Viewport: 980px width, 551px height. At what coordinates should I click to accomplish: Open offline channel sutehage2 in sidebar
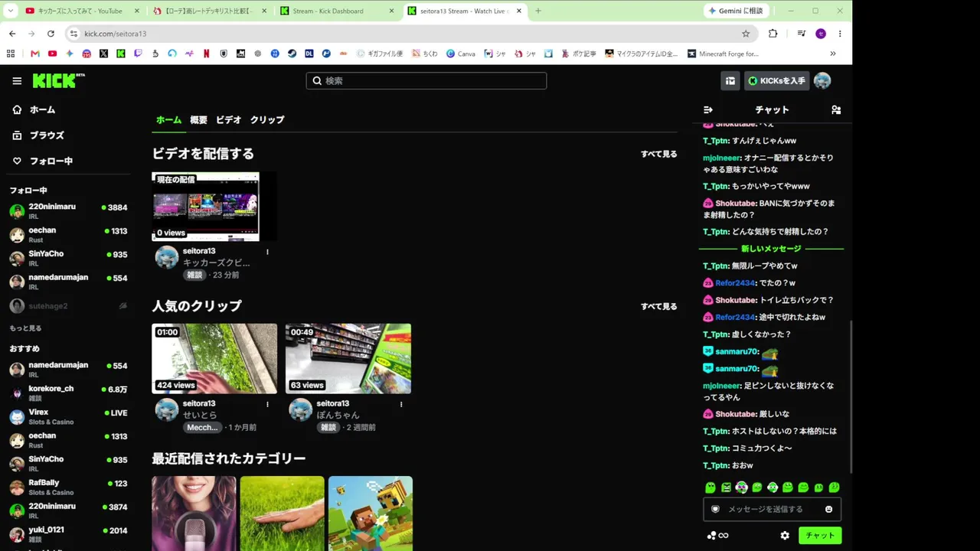68,306
